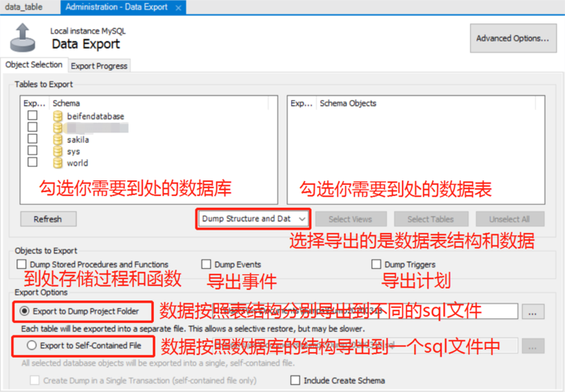
Task: Click the blurred schema's database icon
Action: (57, 128)
